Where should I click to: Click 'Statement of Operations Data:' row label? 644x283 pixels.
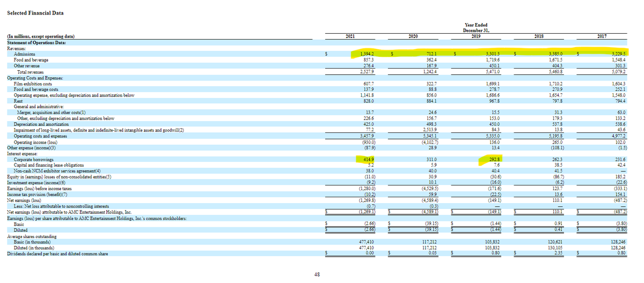[36, 41]
